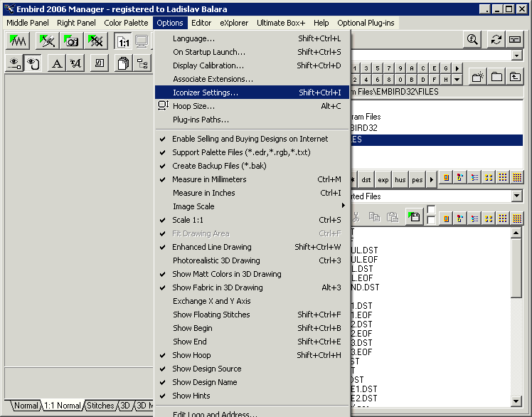The image size is (532, 417).
Task: Click the create new folder icon
Action: [x=478, y=77]
